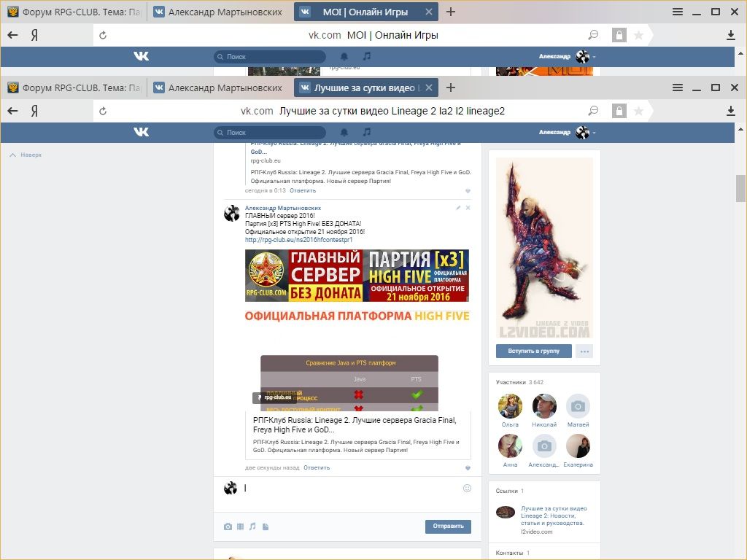
Task: Click lock protect icon in Лучшие за сутки видео window
Action: tap(619, 111)
